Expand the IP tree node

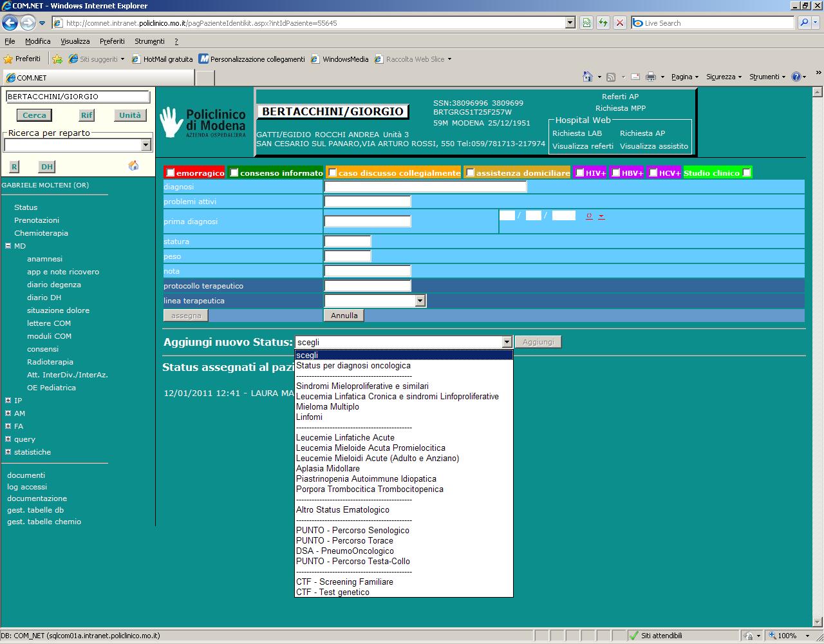click(x=8, y=400)
